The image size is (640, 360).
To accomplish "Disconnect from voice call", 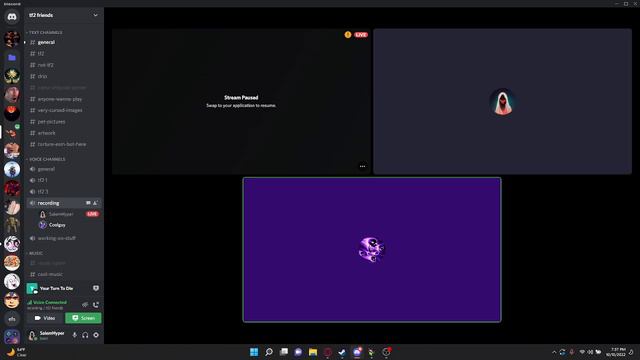I will (96, 304).
